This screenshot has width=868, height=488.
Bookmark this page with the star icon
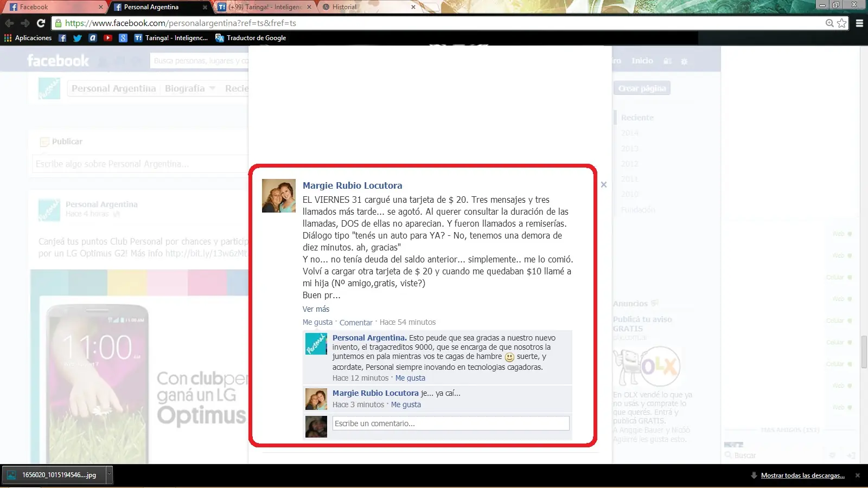(842, 23)
